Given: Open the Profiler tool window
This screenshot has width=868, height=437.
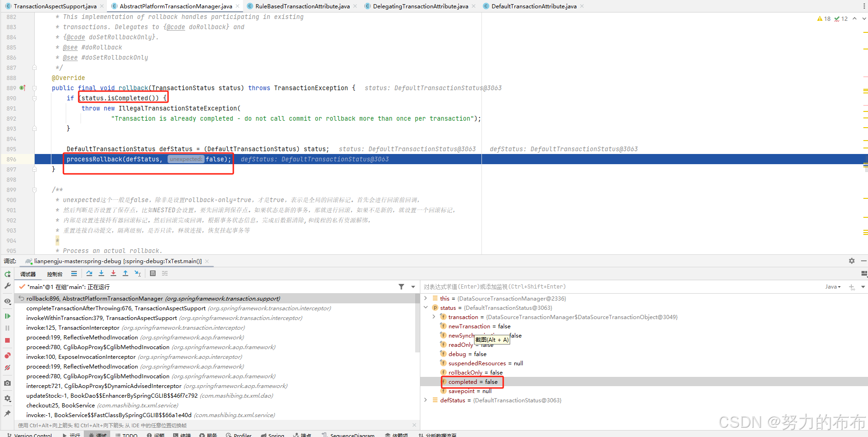Looking at the screenshot, I should pyautogui.click(x=239, y=435).
